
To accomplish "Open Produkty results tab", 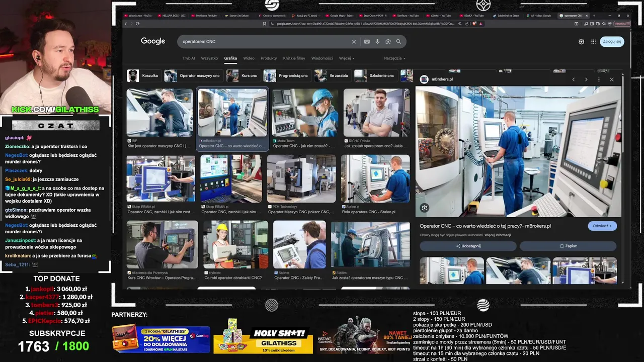I will (x=269, y=58).
